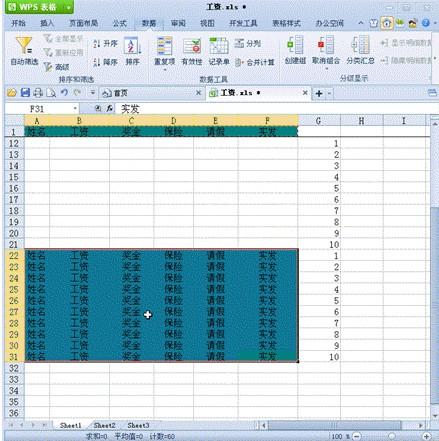Open the 高级 advanced filter option
The width and height of the screenshot is (439, 441).
[x=57, y=67]
